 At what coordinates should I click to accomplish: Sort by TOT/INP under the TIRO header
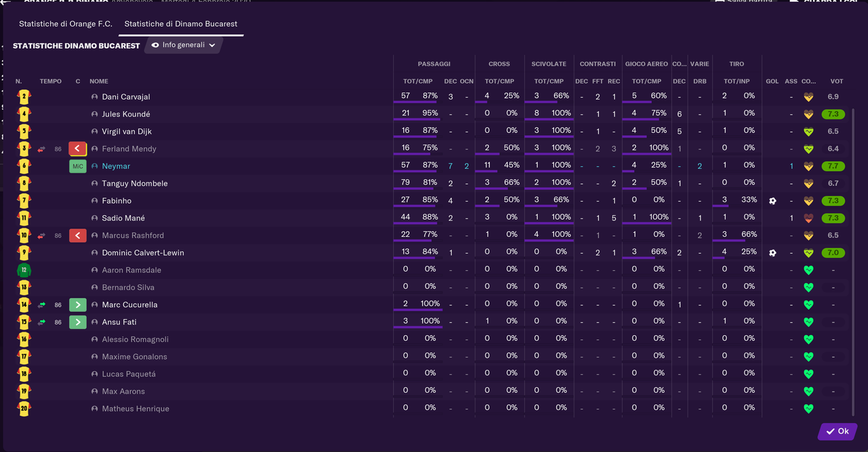click(736, 81)
